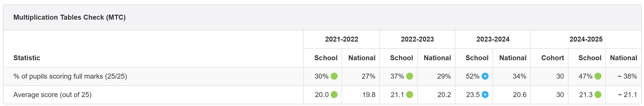Click the Cohort column header
The width and height of the screenshot is (644, 106).
point(552,58)
